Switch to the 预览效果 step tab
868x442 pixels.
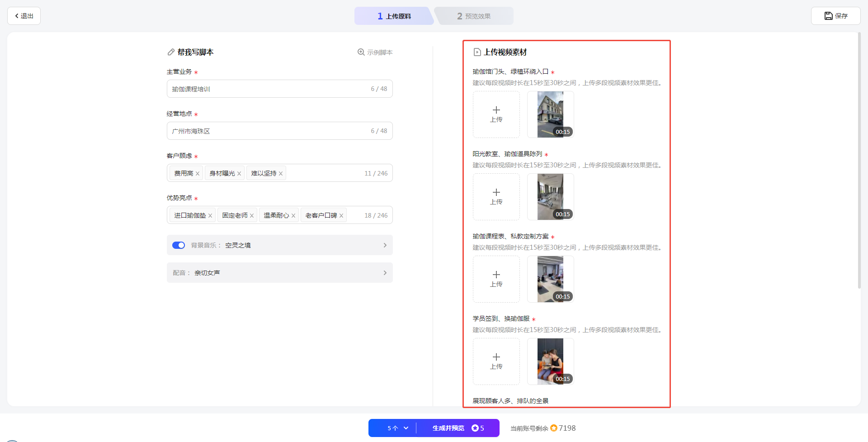[x=473, y=16]
